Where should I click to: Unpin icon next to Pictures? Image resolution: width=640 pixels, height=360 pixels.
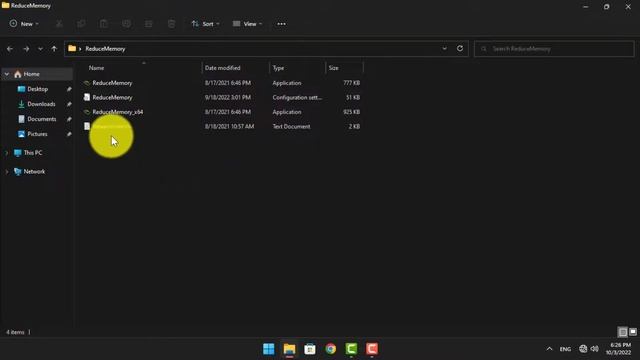click(x=69, y=134)
